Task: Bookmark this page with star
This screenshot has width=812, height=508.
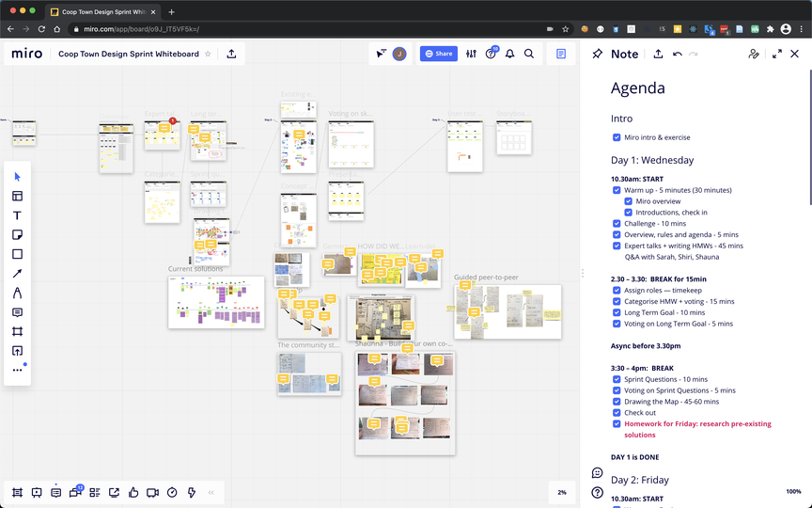Action: click(566, 29)
